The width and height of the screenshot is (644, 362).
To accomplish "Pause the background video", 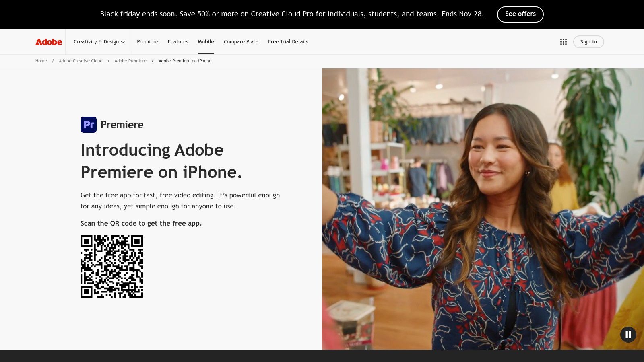I will point(628,335).
